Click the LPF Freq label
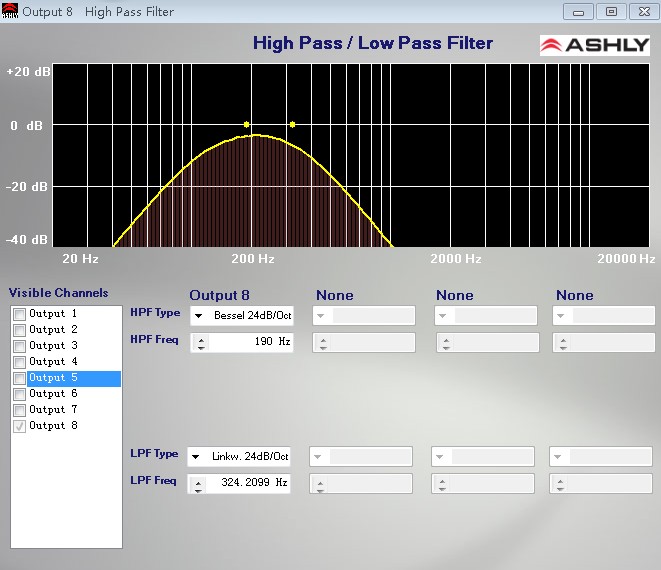This screenshot has width=661, height=570. coord(153,481)
